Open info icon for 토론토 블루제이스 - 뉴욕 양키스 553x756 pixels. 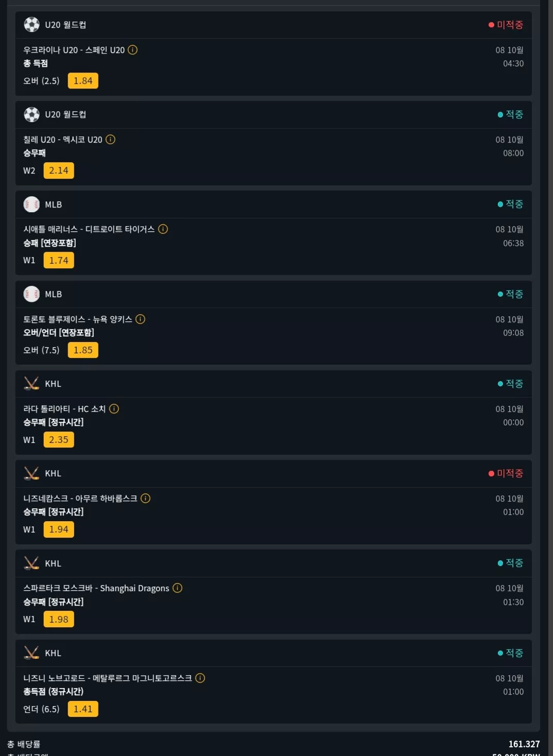click(140, 319)
